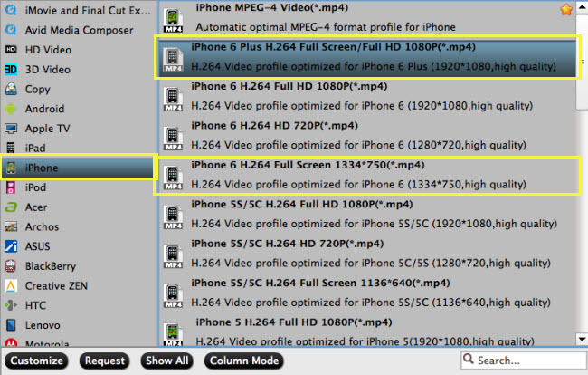
Task: Select the HD Video category label
Action: pos(48,50)
